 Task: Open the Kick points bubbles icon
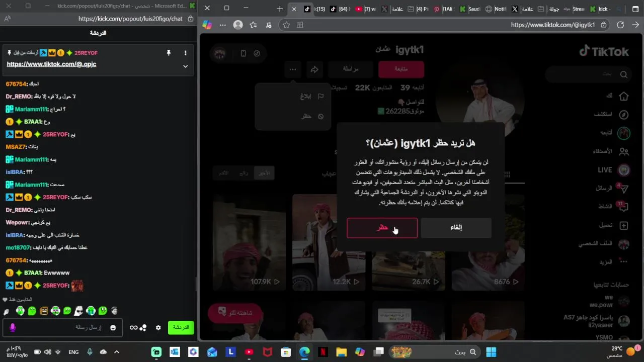pyautogui.click(x=143, y=328)
